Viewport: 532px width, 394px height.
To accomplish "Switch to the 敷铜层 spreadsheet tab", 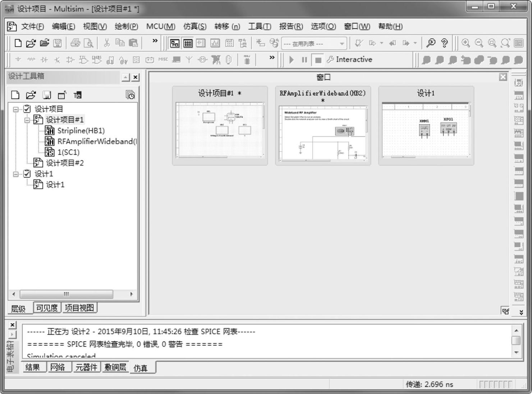I will click(x=115, y=367).
